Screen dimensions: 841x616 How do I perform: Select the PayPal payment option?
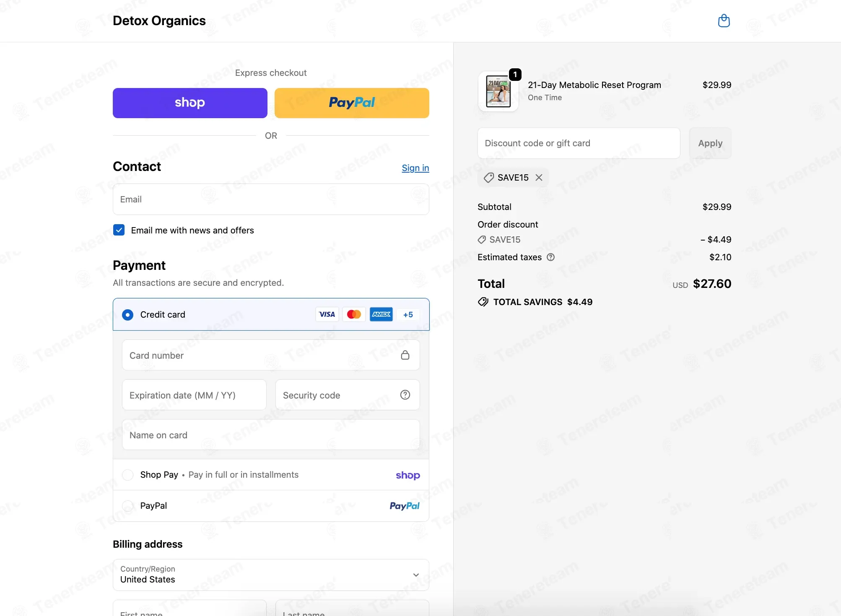point(127,506)
